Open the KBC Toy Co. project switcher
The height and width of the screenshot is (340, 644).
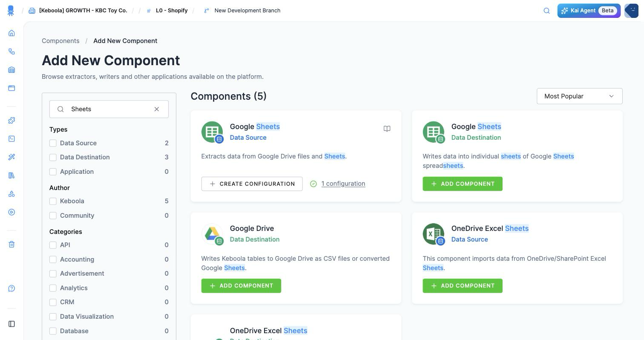point(83,11)
